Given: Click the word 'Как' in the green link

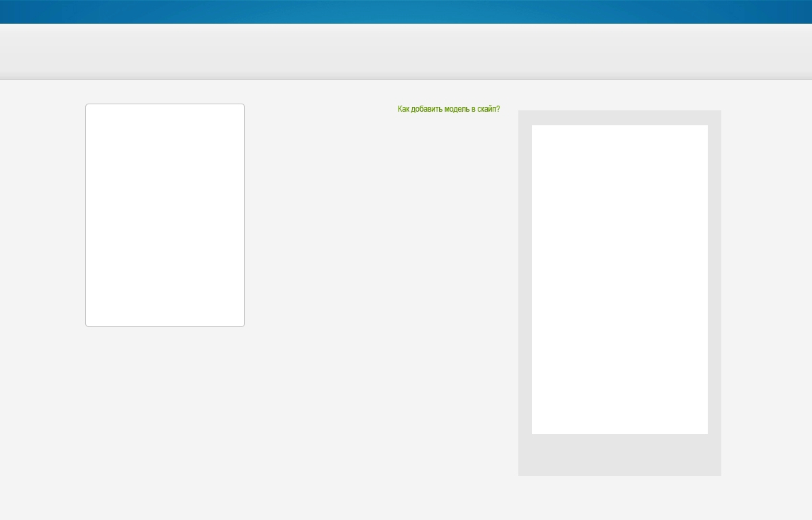Looking at the screenshot, I should pyautogui.click(x=403, y=109).
